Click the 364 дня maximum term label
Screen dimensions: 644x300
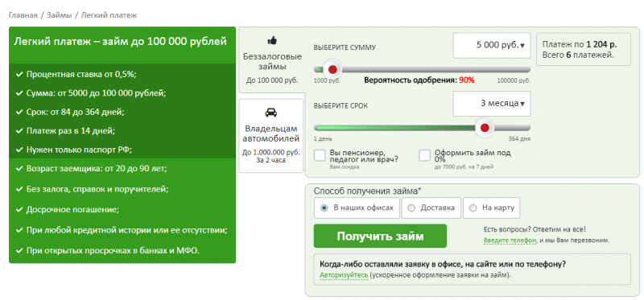tap(519, 138)
